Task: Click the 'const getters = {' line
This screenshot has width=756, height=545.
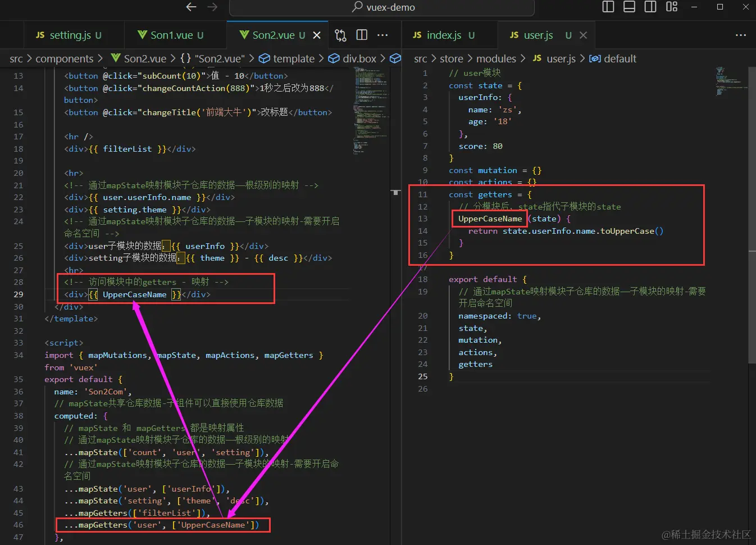Action: pos(490,194)
